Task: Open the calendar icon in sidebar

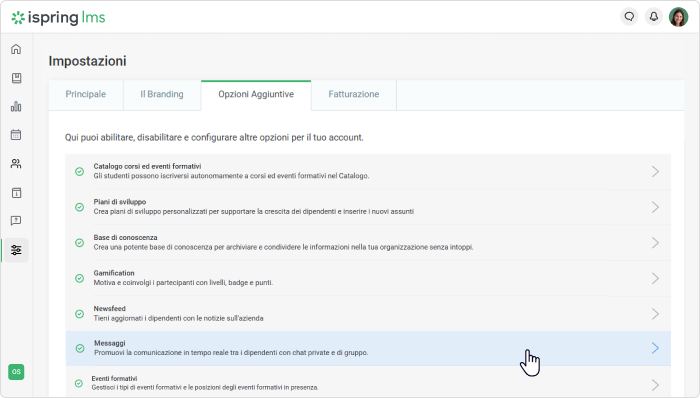Action: 16,134
